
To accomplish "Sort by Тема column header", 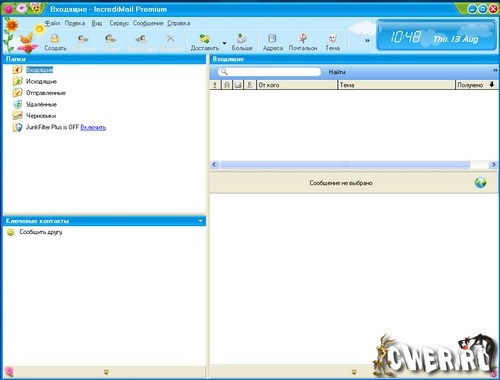I will (396, 85).
